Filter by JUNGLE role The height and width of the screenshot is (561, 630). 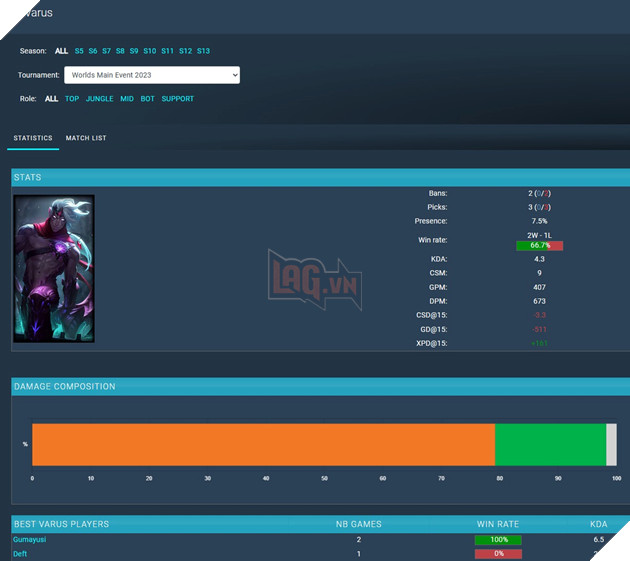click(99, 99)
